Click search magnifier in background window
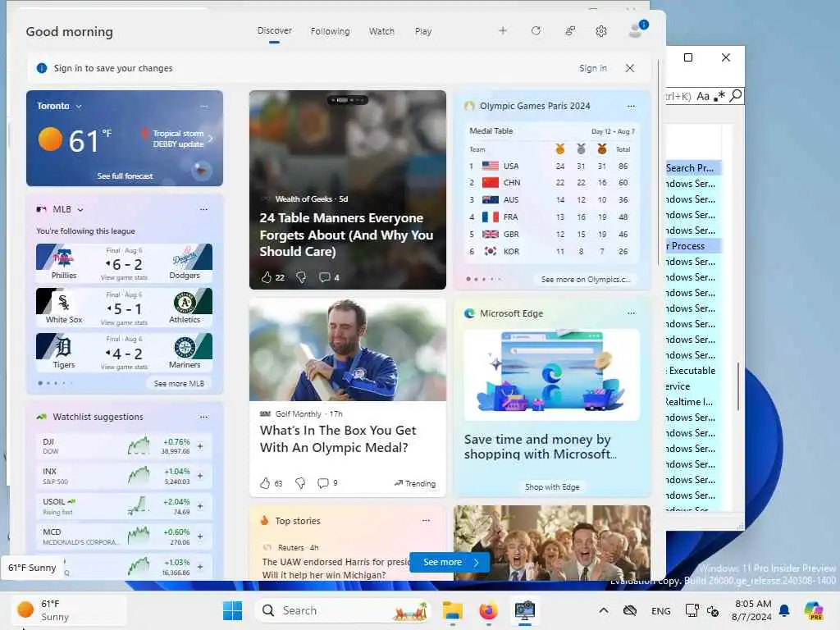The width and height of the screenshot is (840, 630). coord(736,96)
